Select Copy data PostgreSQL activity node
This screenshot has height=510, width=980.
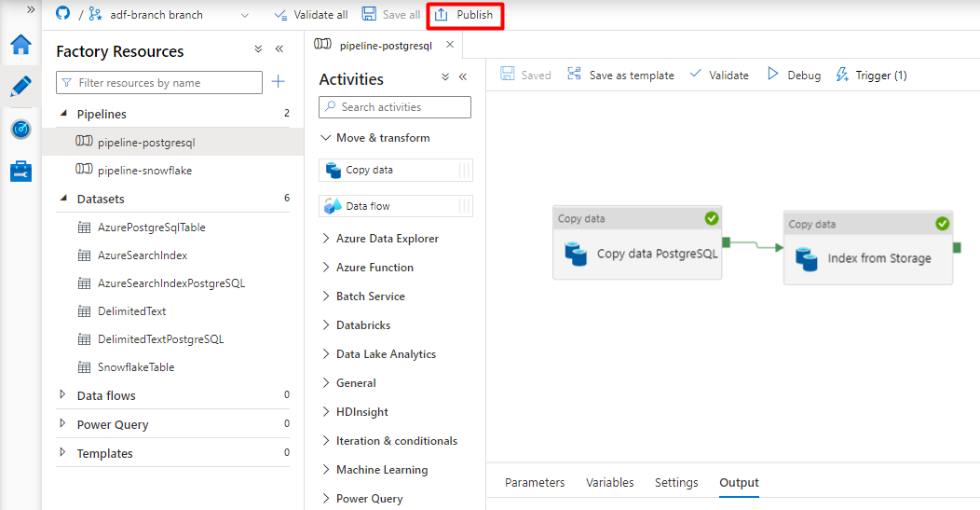coord(637,242)
